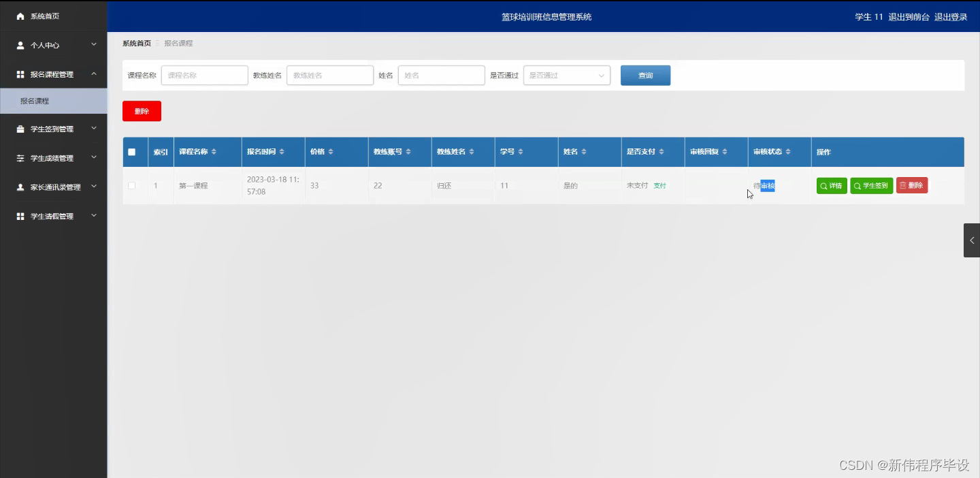This screenshot has height=478, width=980.
Task: Click the sliders icon beside 学生成绩管理
Action: coord(20,158)
